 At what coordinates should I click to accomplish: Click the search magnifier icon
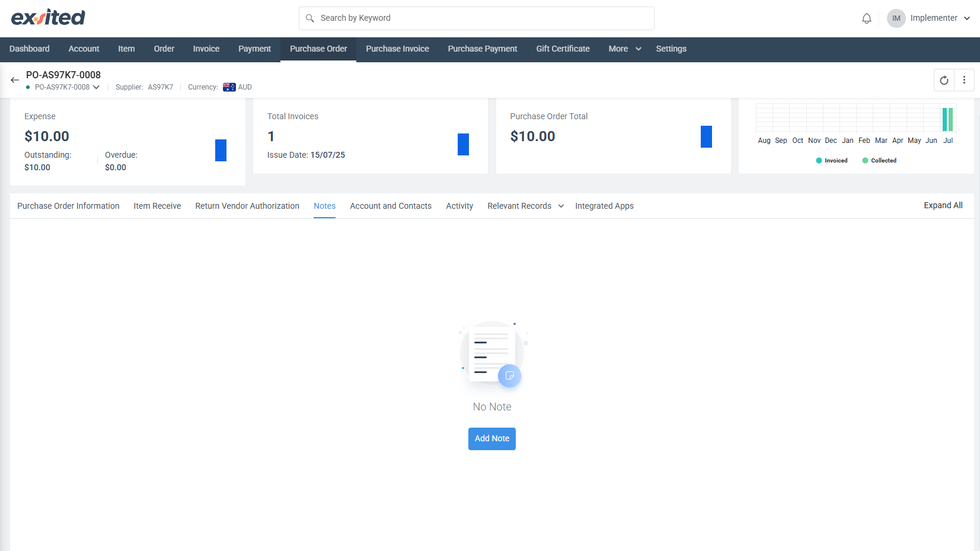point(309,18)
